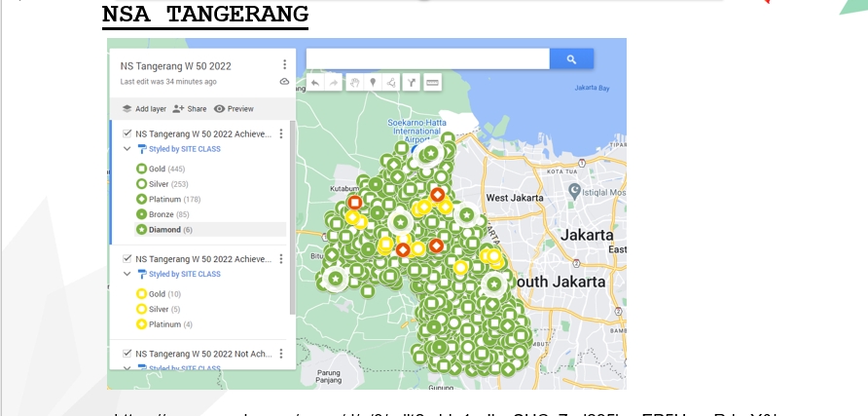Screen dimensions: 868x416
Task: Click the yellow ring icon of Silver (5)
Action: coord(141,309)
